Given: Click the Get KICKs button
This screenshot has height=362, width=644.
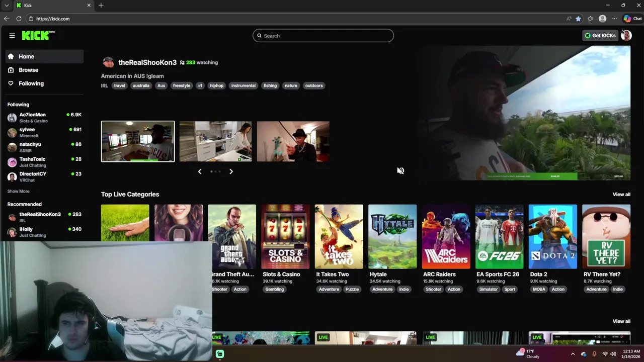Looking at the screenshot, I should (x=600, y=35).
